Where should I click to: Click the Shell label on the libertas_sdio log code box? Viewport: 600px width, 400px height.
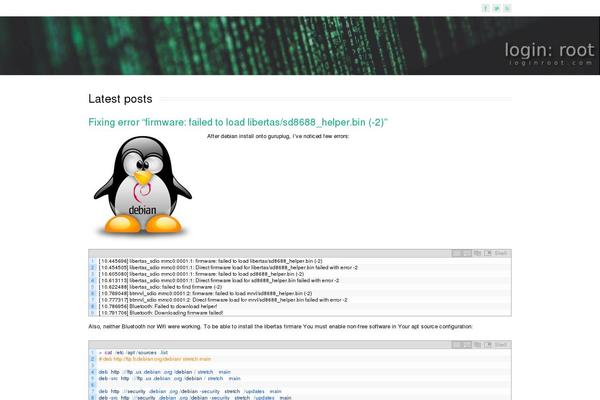pyautogui.click(x=501, y=253)
